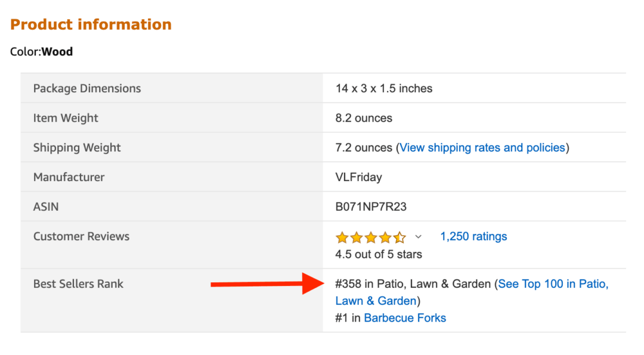Open See Top 100 in Patio, Lawn & Garden
This screenshot has width=644, height=355.
(x=553, y=284)
